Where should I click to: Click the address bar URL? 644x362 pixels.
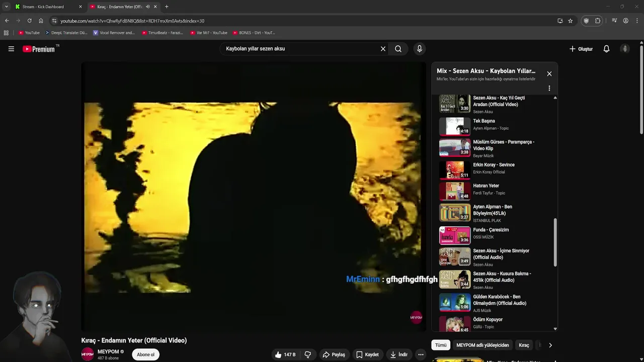(x=132, y=21)
